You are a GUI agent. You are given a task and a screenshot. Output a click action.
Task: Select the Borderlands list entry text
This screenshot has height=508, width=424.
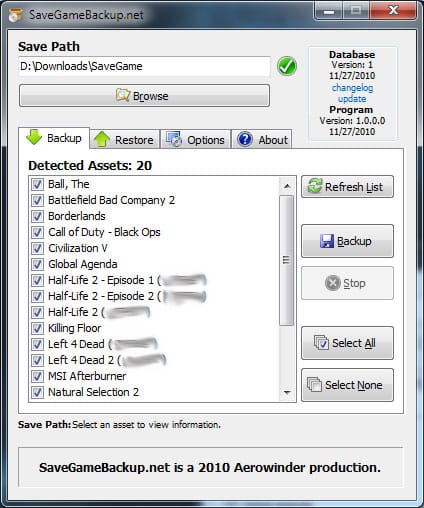pos(77,216)
